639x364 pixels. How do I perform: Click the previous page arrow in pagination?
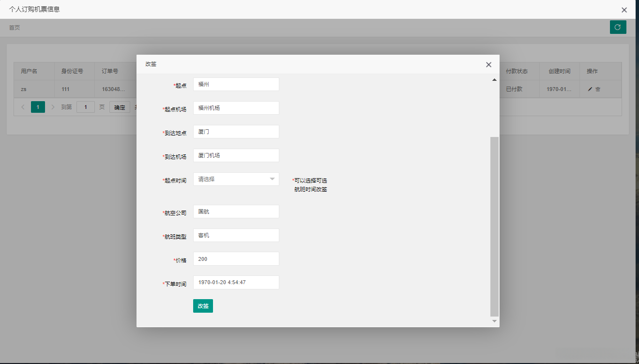[23, 107]
